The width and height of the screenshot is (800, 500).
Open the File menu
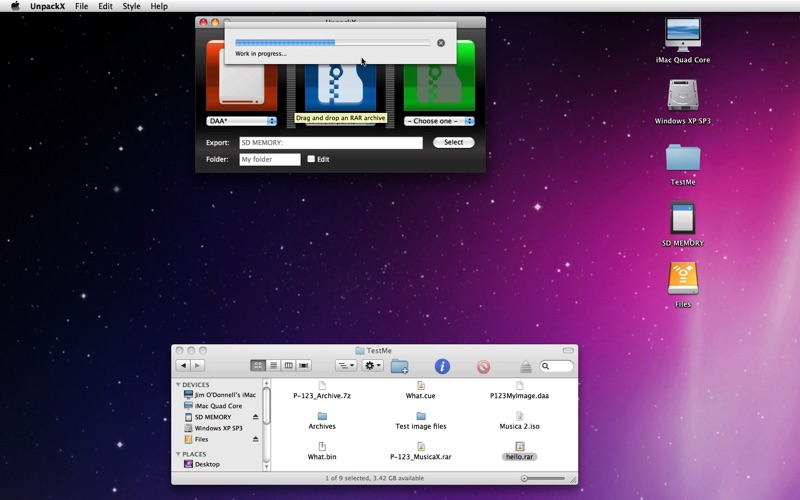(81, 6)
